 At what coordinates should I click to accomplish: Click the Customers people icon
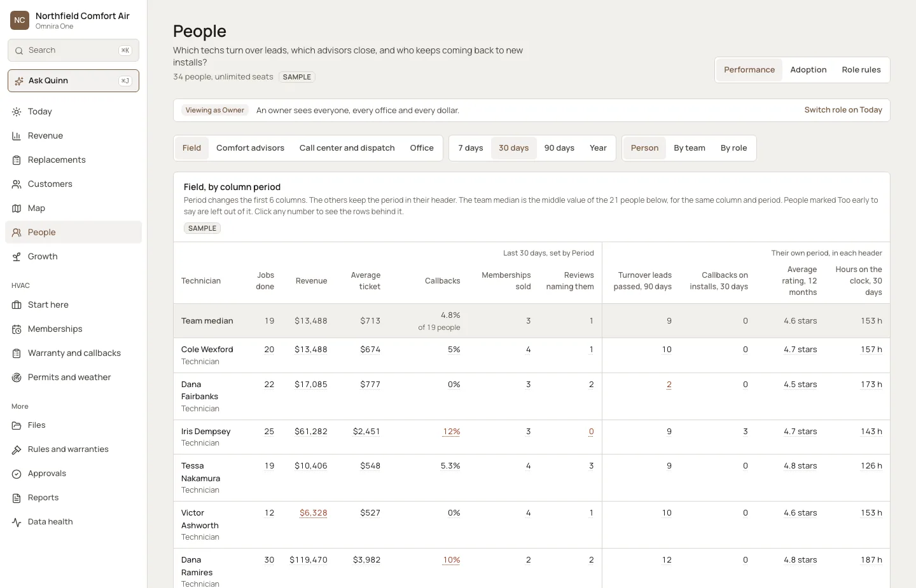pyautogui.click(x=17, y=184)
